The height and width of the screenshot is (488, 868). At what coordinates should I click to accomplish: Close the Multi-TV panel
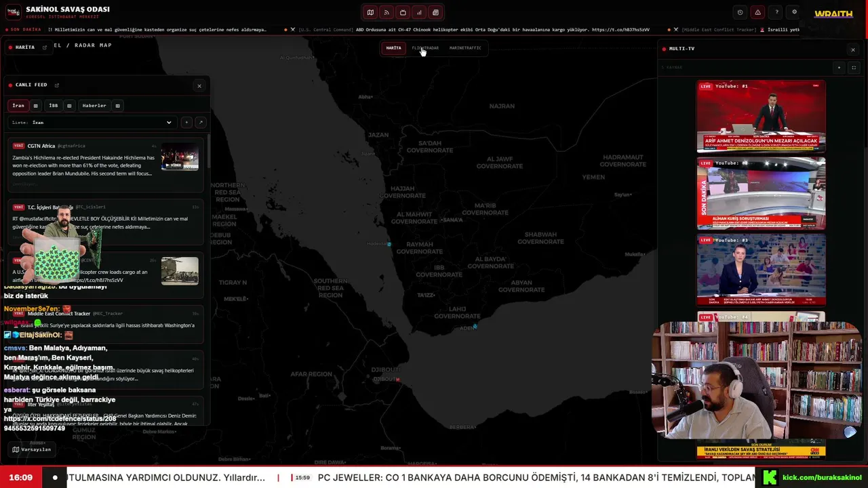[853, 49]
